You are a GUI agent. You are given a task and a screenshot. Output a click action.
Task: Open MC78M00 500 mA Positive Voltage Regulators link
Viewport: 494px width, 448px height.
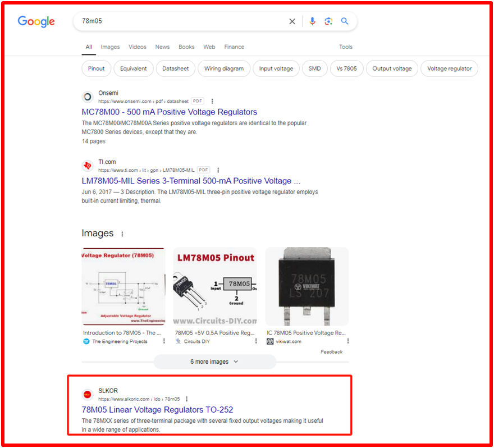pos(169,112)
